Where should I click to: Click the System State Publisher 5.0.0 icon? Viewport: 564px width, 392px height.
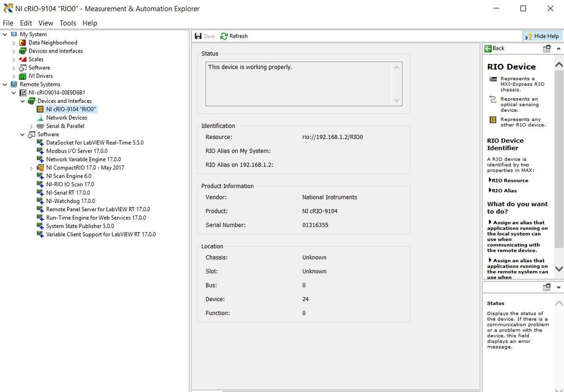[40, 226]
